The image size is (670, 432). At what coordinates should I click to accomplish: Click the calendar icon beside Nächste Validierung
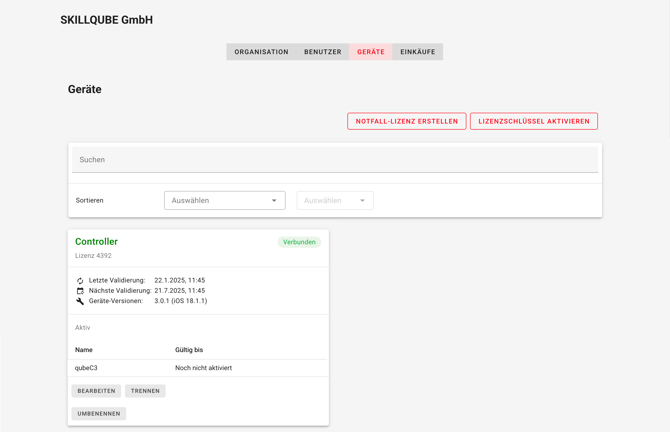click(80, 291)
